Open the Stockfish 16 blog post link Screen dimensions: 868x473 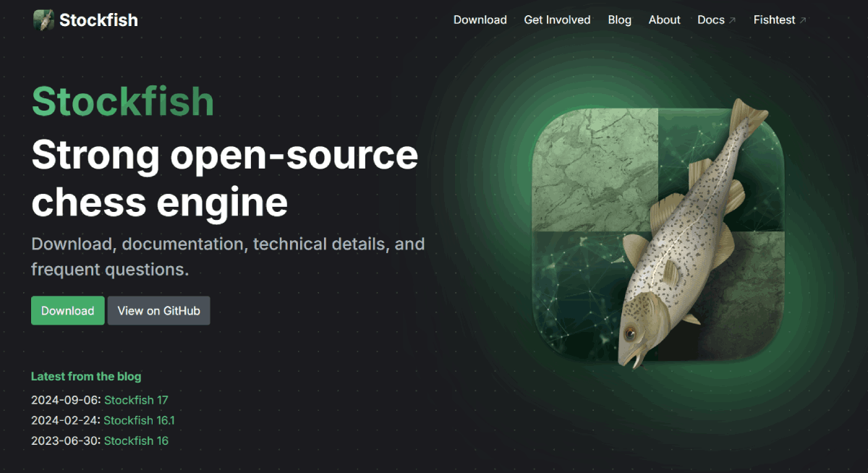(136, 440)
